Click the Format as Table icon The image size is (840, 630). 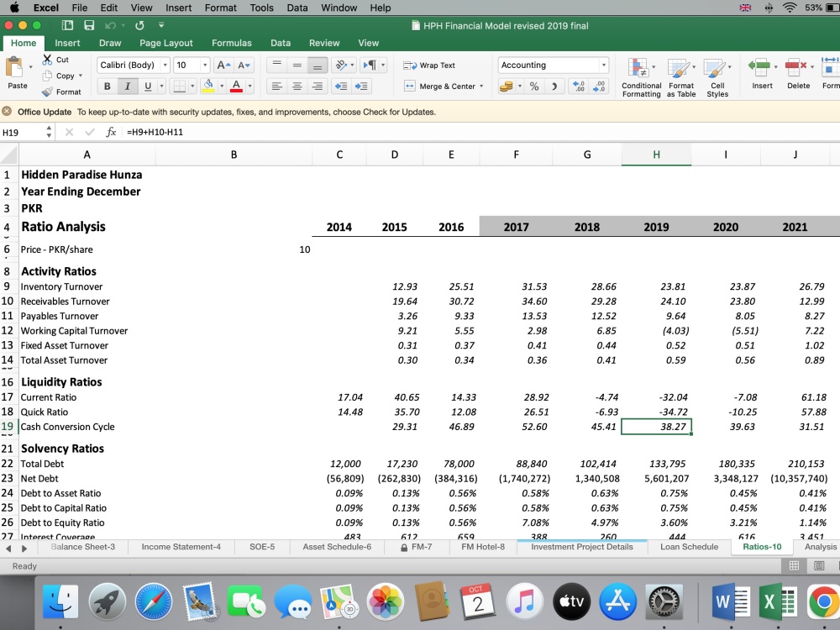678,69
